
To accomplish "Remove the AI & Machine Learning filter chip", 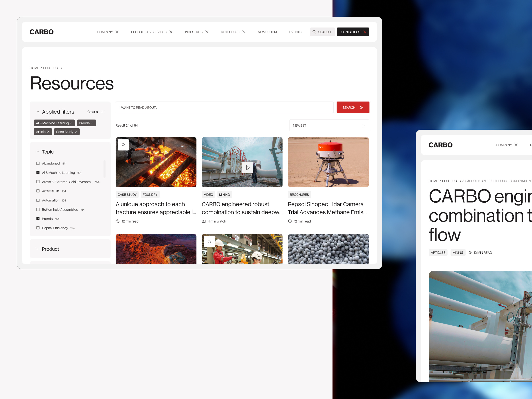I will coord(71,123).
